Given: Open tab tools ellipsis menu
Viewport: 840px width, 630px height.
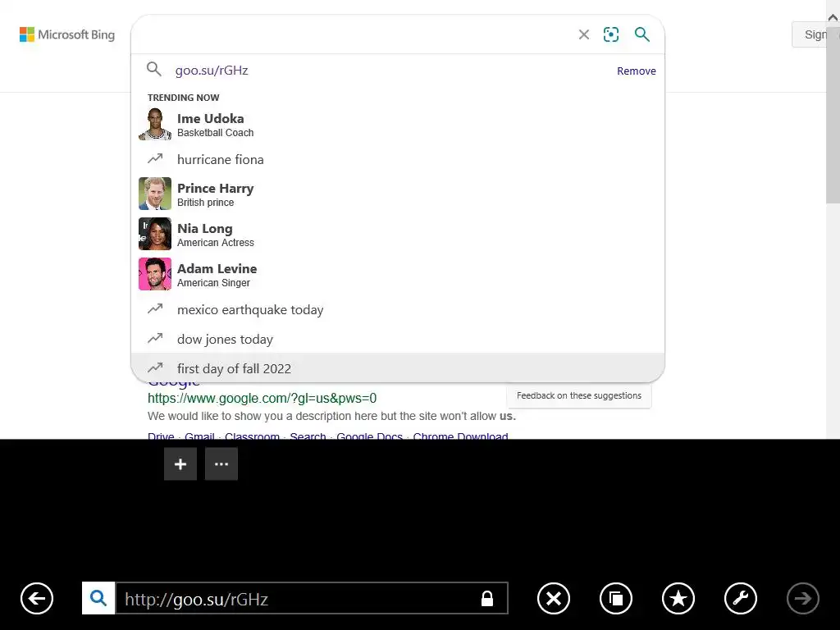Looking at the screenshot, I should pos(221,464).
